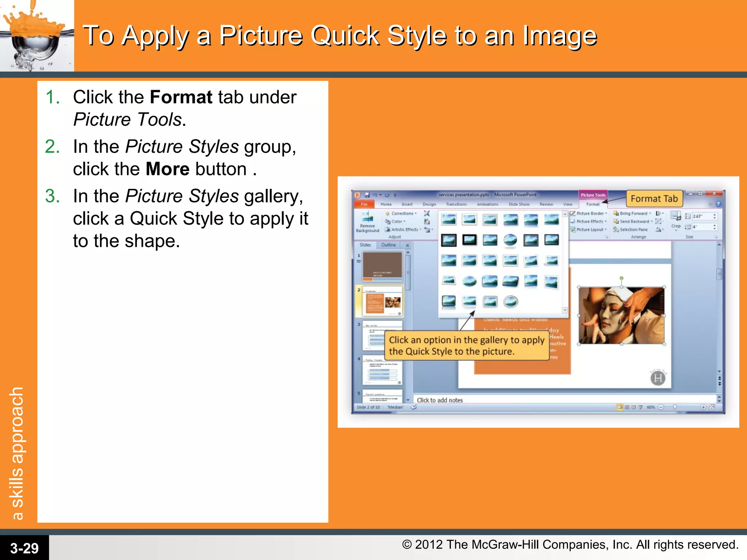Click the notes field placeholder text
Image resolution: width=747 pixels, height=560 pixels.
click(440, 400)
